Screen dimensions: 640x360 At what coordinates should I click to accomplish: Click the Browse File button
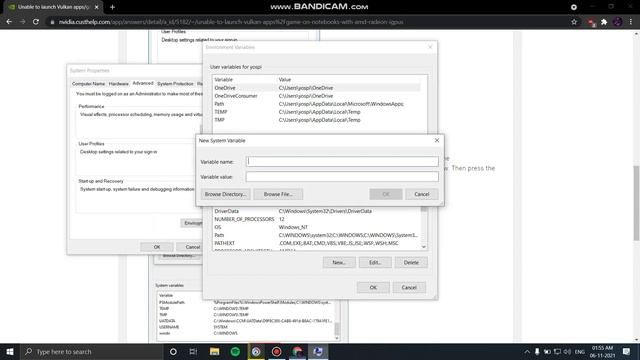pos(278,194)
